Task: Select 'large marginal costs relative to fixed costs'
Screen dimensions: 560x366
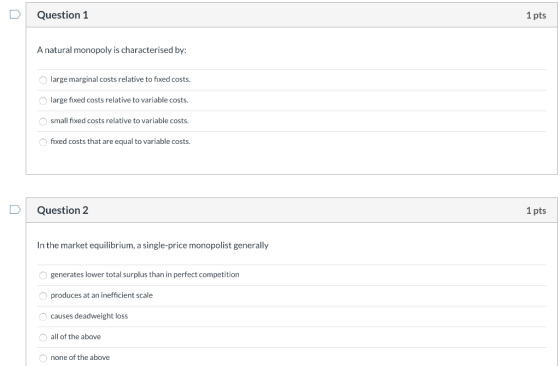Action: (x=43, y=80)
